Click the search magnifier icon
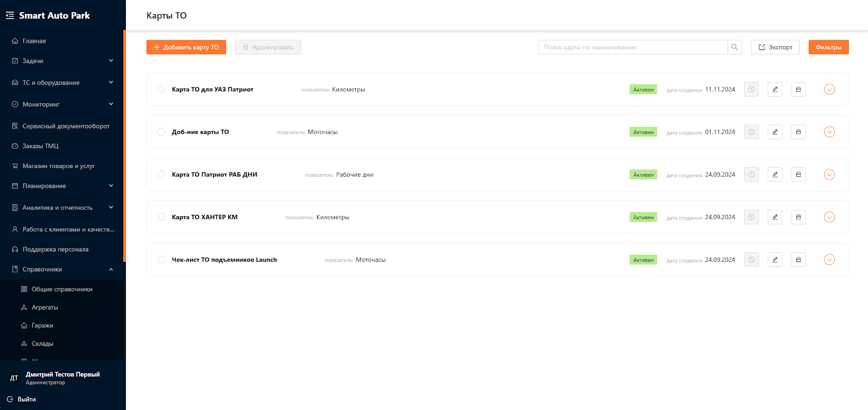Screen dimensions: 868x410 tap(735, 47)
